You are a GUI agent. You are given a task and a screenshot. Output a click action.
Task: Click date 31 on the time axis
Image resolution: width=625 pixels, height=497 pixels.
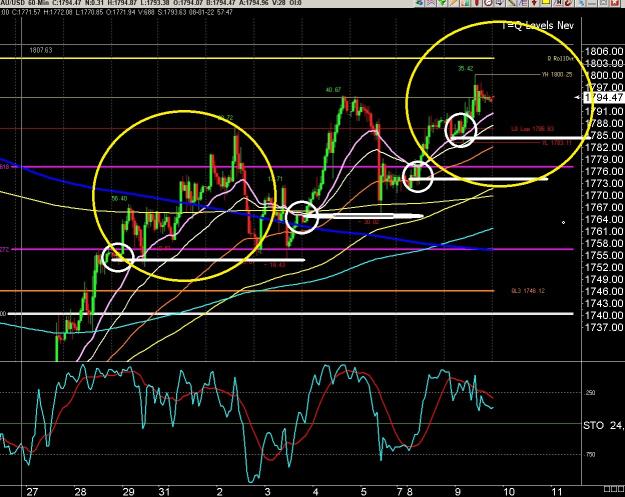tap(164, 491)
